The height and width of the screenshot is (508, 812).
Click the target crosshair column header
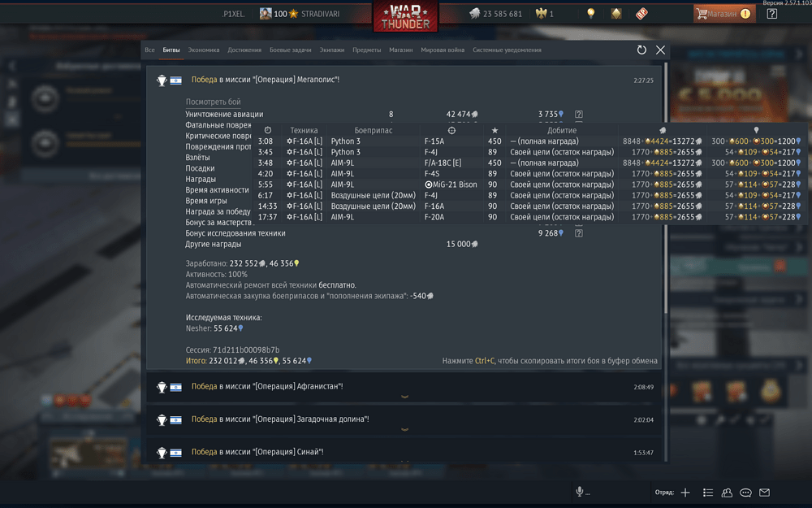coord(451,130)
